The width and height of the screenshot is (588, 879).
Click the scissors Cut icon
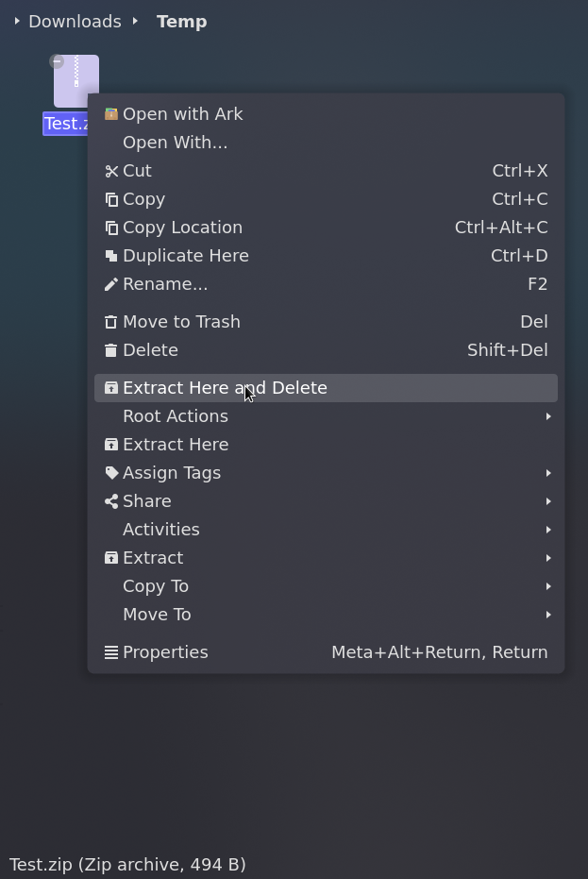[x=111, y=171]
